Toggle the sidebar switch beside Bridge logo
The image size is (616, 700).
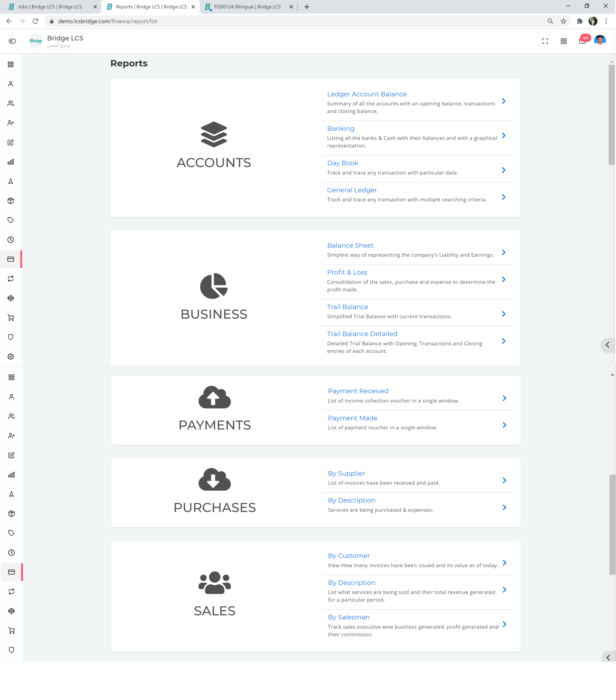(x=12, y=41)
